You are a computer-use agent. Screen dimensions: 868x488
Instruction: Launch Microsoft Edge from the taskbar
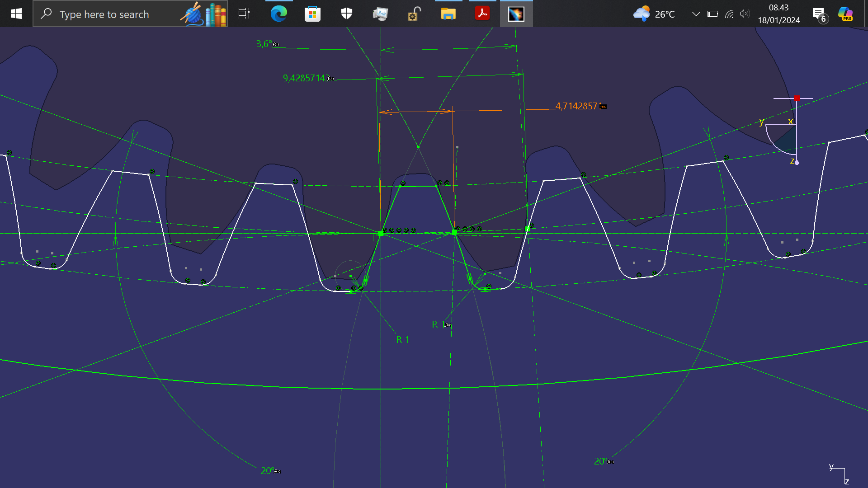click(x=278, y=14)
